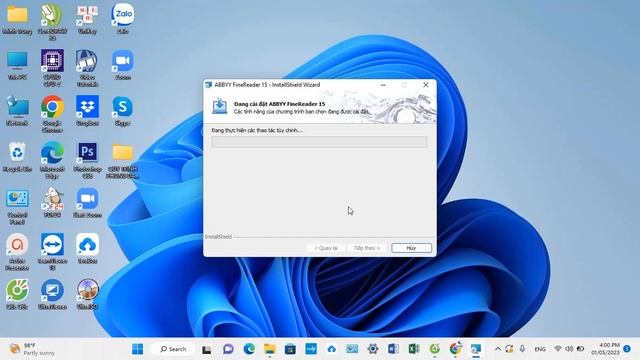Open the Microsoft Edge desktop shortcut

52,159
